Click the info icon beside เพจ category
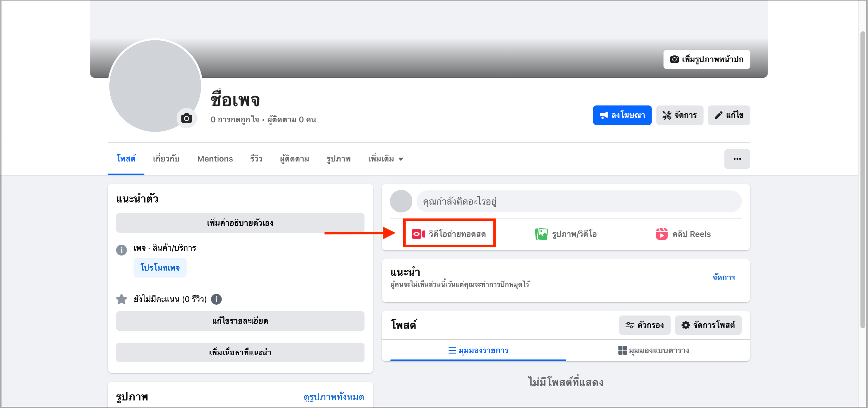868x408 pixels. 121,250
